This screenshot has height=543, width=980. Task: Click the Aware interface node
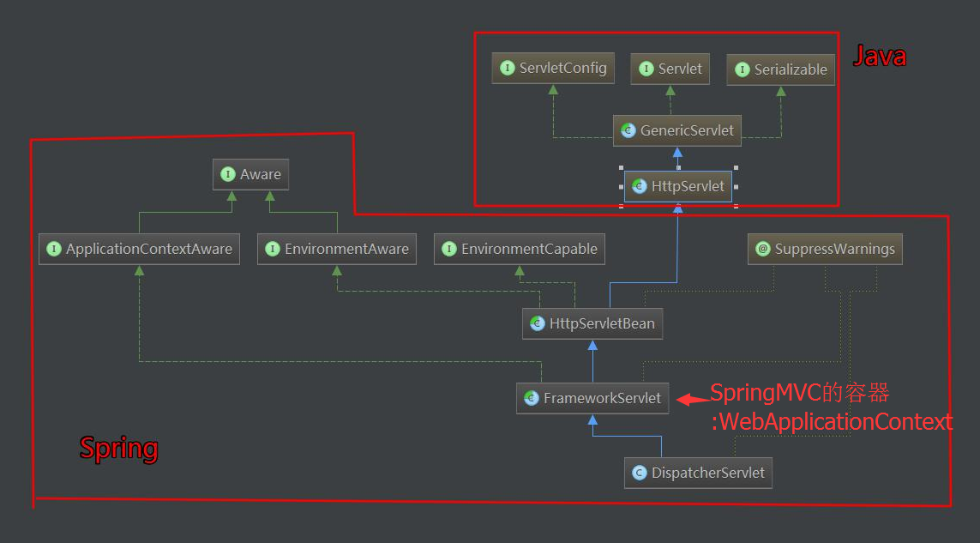(250, 174)
